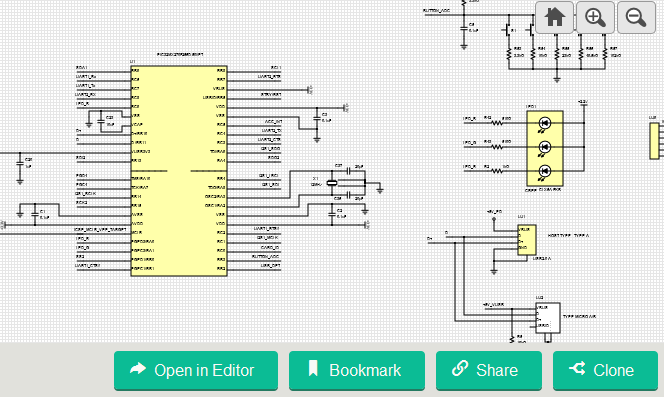The height and width of the screenshot is (397, 664).
Task: Clone this schematic project
Action: [605, 370]
